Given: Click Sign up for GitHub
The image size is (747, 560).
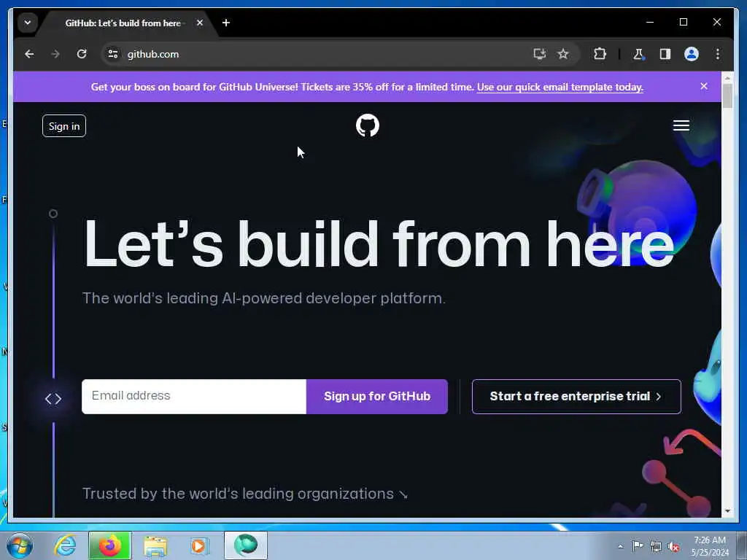Looking at the screenshot, I should [377, 396].
